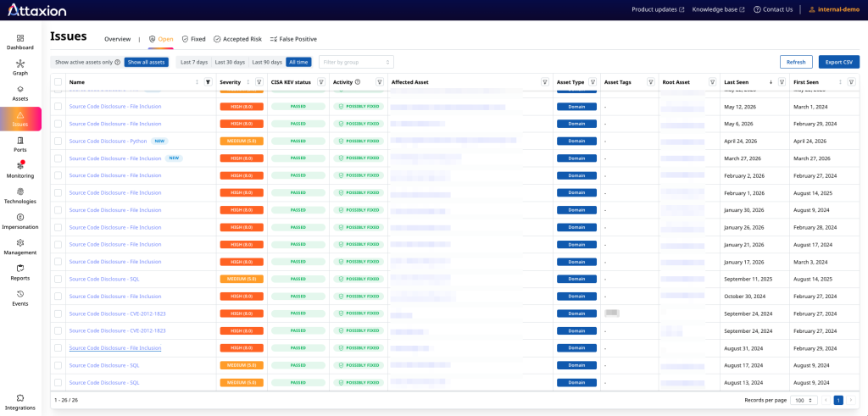This screenshot has height=416, width=868.
Task: Switch to the False Positive tab
Action: tap(293, 39)
